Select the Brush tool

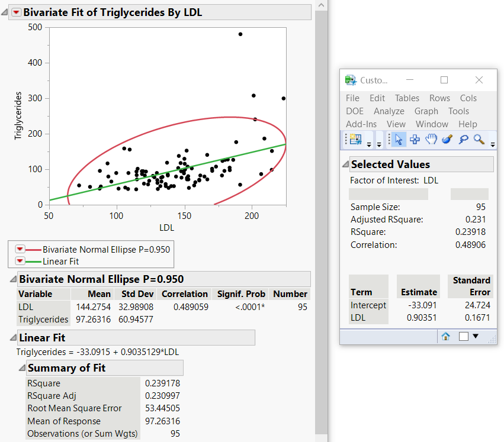[446, 139]
